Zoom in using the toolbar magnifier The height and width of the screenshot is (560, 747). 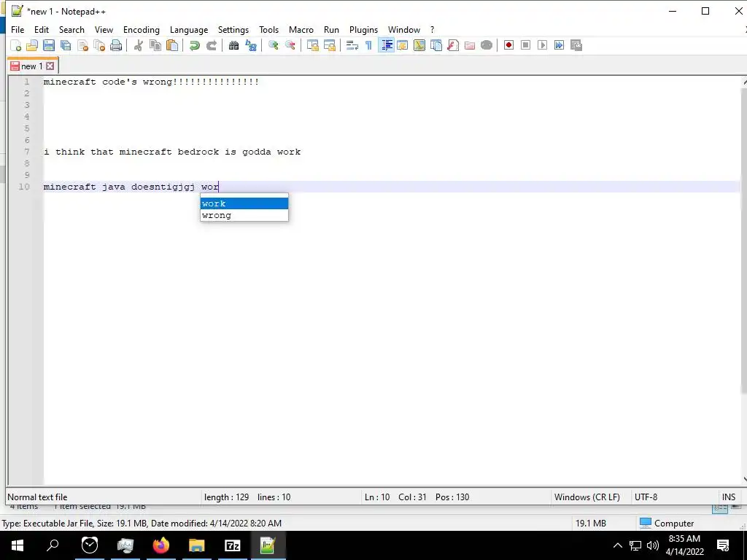point(273,45)
